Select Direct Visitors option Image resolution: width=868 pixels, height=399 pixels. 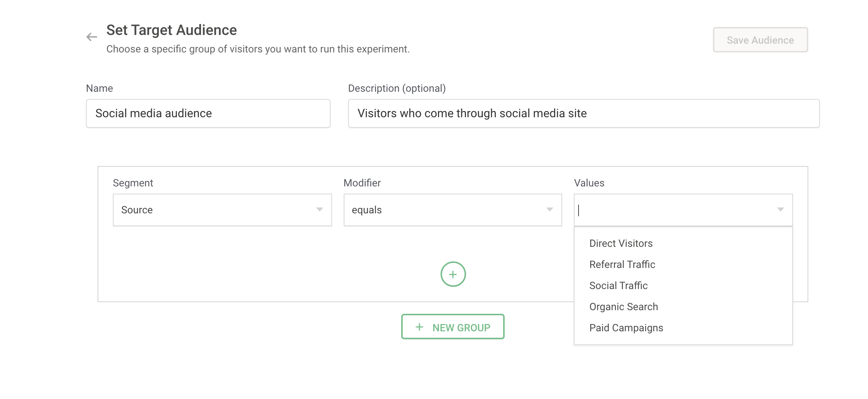(621, 243)
